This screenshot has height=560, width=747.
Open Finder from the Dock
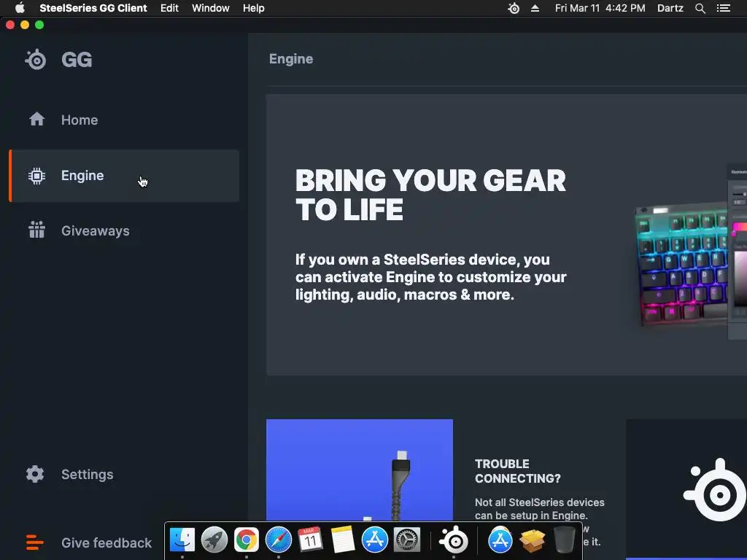pyautogui.click(x=182, y=540)
